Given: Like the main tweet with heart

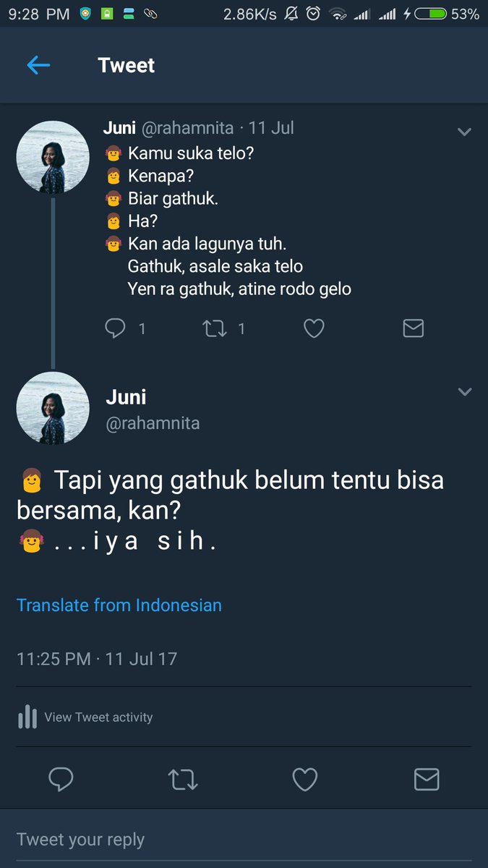Looking at the screenshot, I should pyautogui.click(x=305, y=779).
